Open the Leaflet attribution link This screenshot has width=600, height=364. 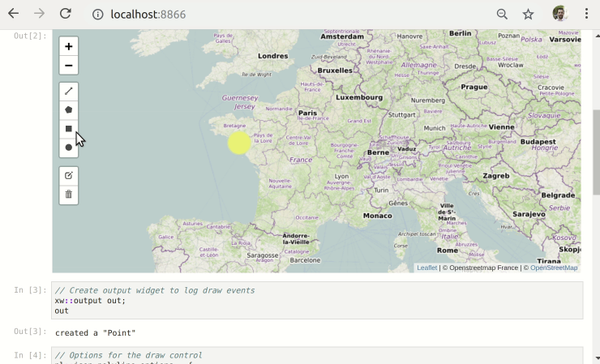pyautogui.click(x=427, y=268)
